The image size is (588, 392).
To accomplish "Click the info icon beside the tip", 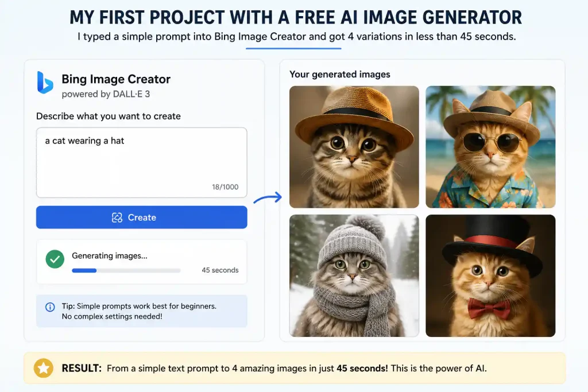I will [50, 307].
